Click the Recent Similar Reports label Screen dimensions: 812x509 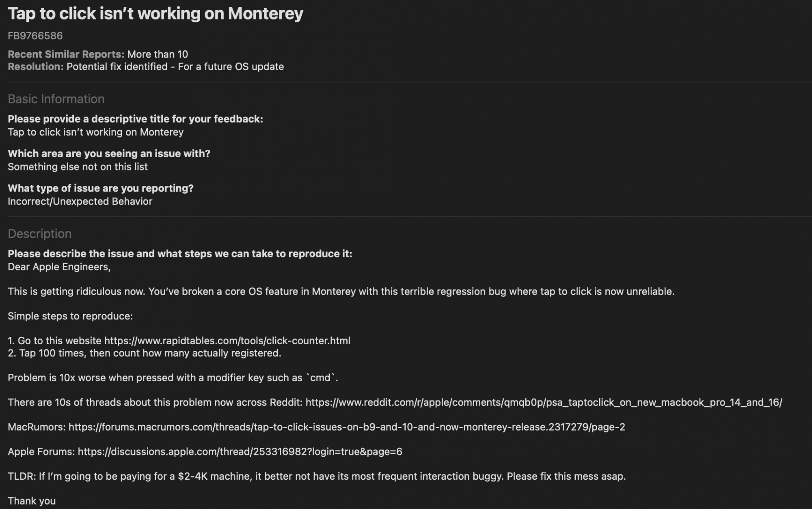(x=66, y=54)
